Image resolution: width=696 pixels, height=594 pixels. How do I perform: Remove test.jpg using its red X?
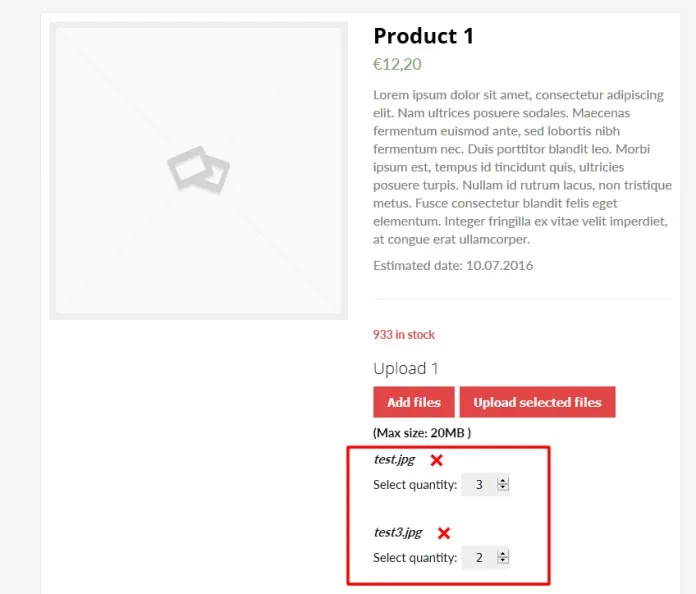pos(436,460)
